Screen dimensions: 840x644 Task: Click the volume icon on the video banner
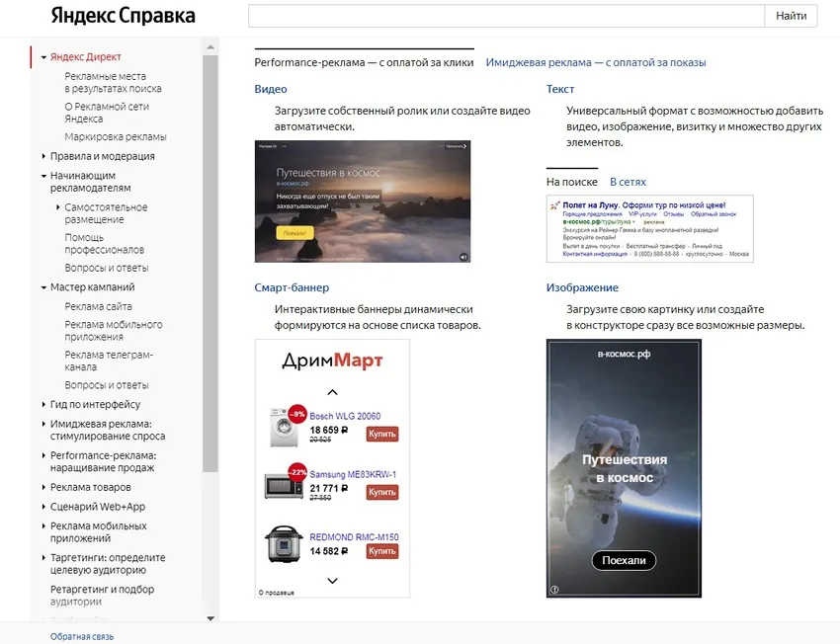(463, 257)
